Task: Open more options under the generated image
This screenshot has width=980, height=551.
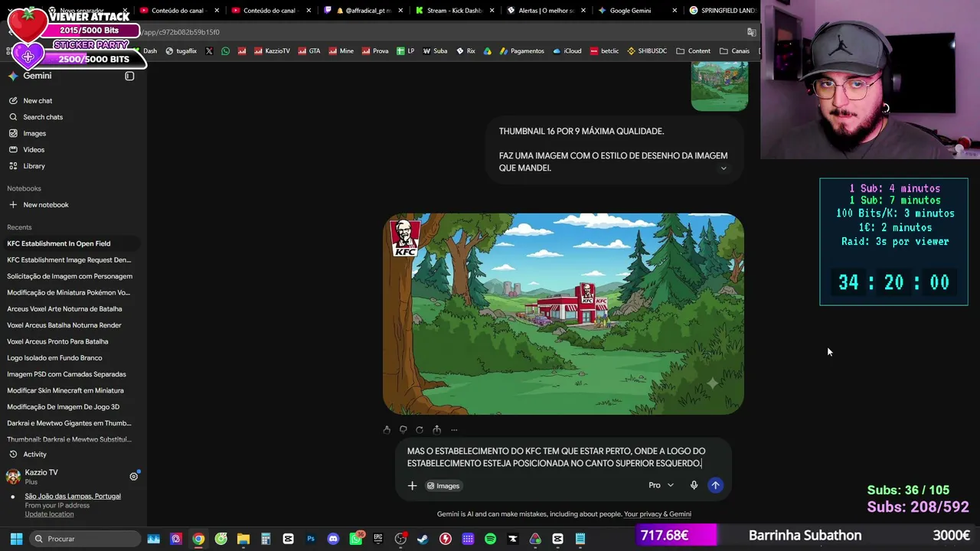Action: (x=454, y=430)
